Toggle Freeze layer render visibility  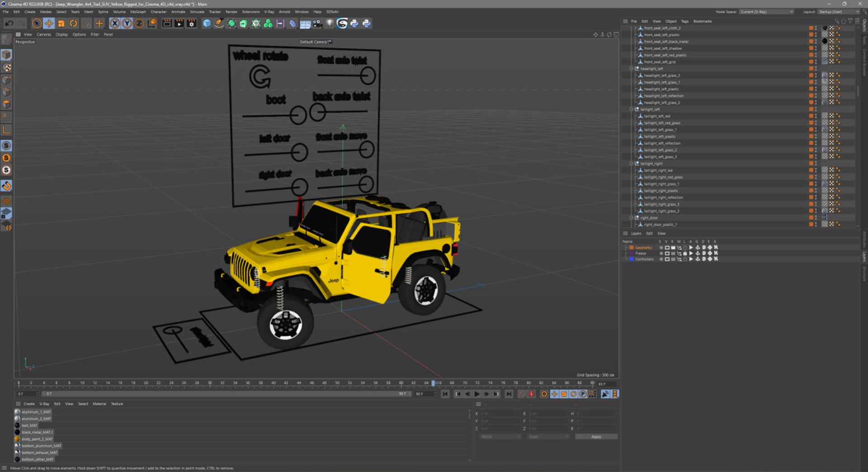click(x=673, y=253)
